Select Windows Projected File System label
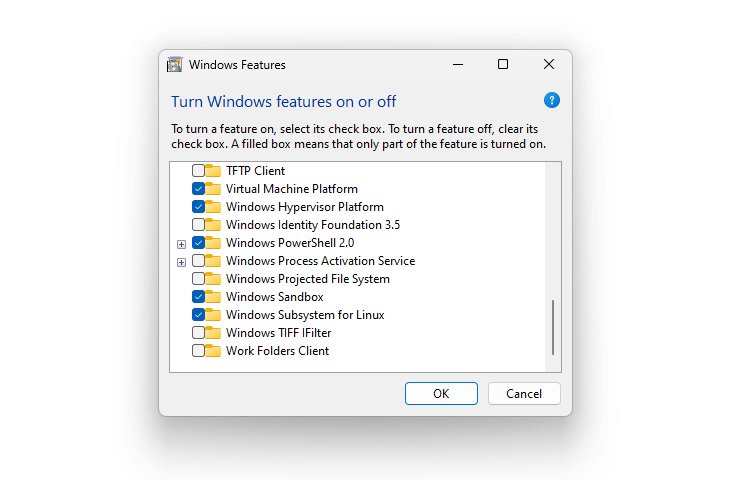 click(308, 279)
